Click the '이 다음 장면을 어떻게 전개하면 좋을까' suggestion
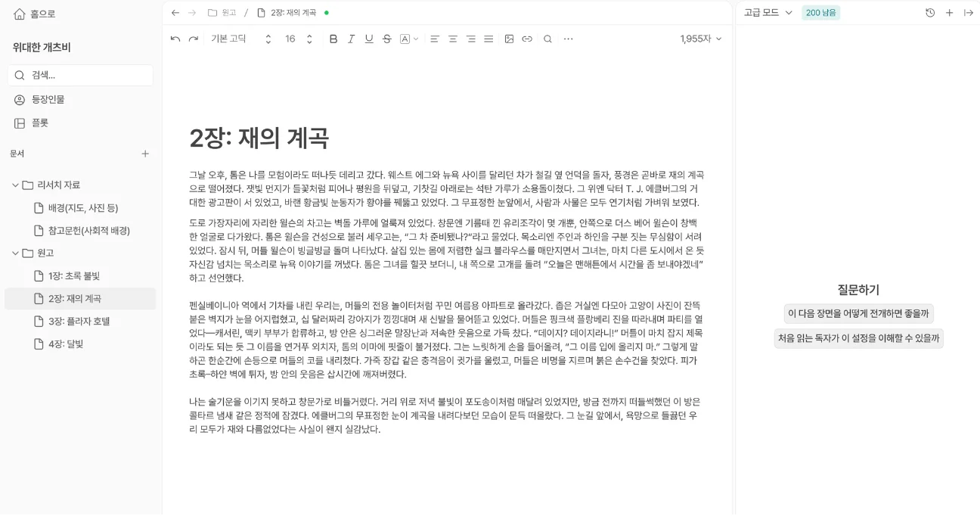980x519 pixels. tap(858, 313)
